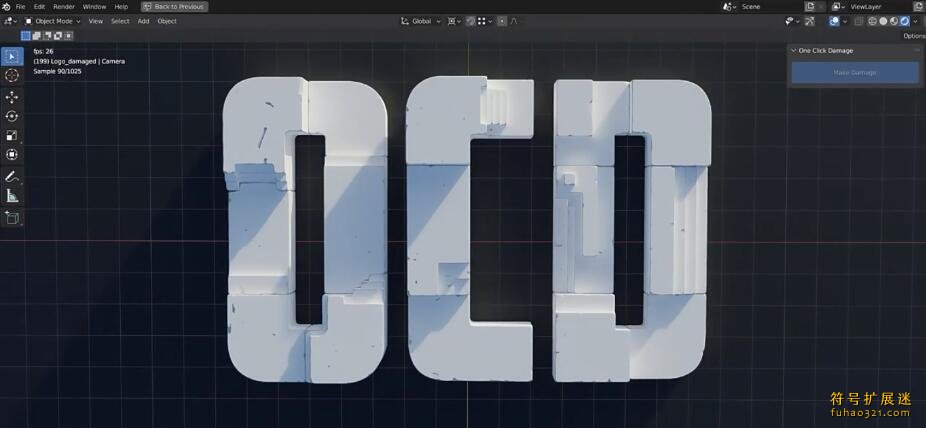Open the viewport Options popover

[x=913, y=36]
